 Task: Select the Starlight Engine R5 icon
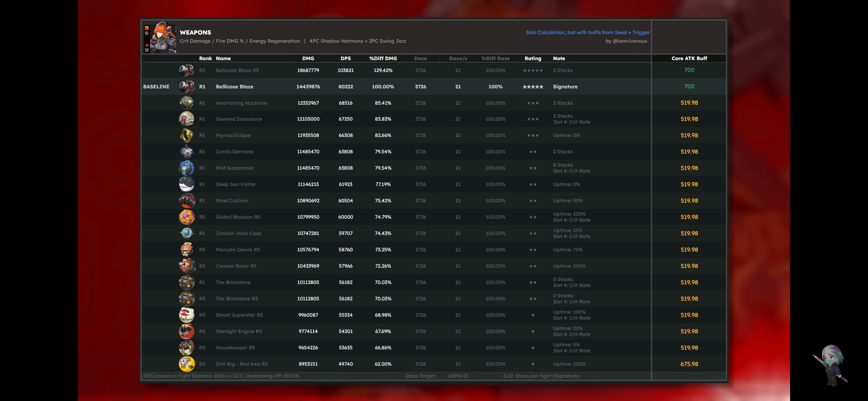click(x=187, y=332)
